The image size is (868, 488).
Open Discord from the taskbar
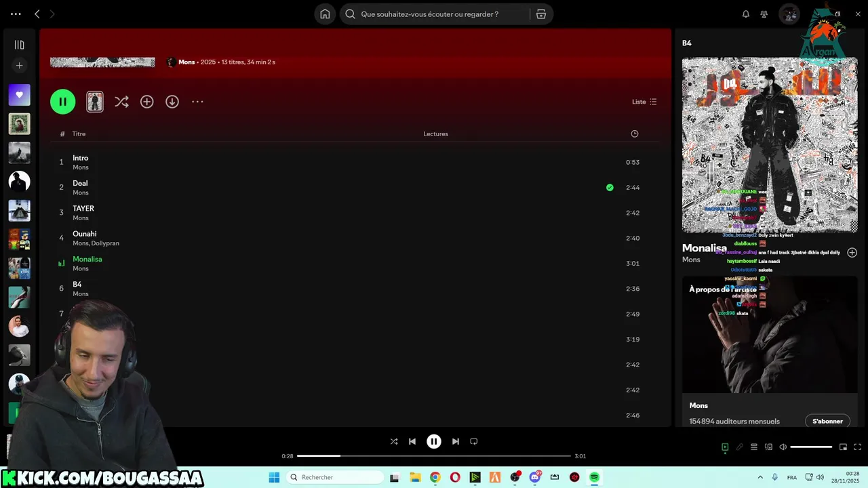pos(535,478)
